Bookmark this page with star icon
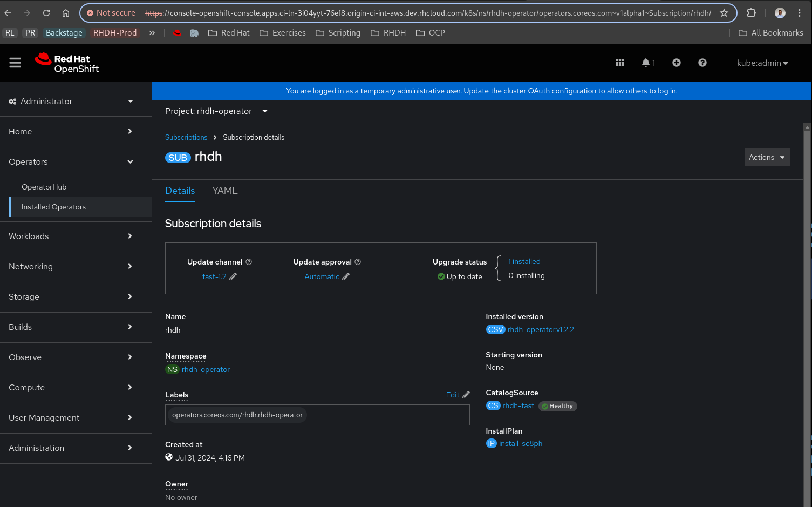The width and height of the screenshot is (812, 507). (724, 13)
